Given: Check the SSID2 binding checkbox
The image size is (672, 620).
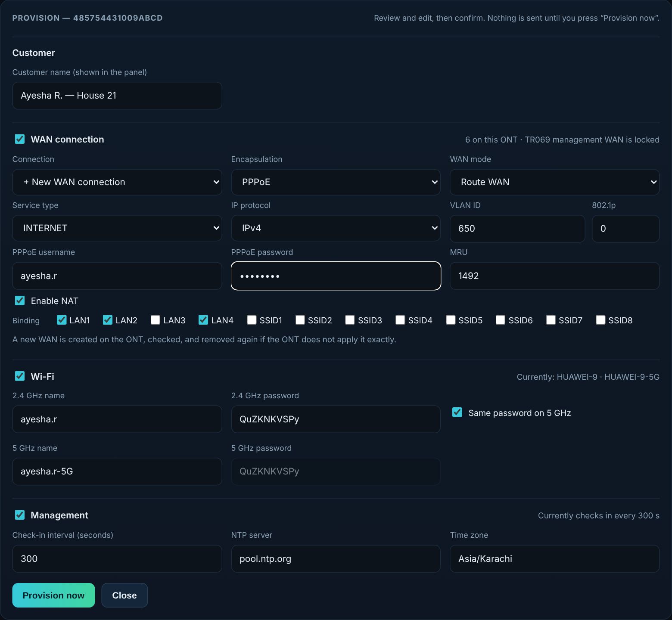Looking at the screenshot, I should 300,320.
